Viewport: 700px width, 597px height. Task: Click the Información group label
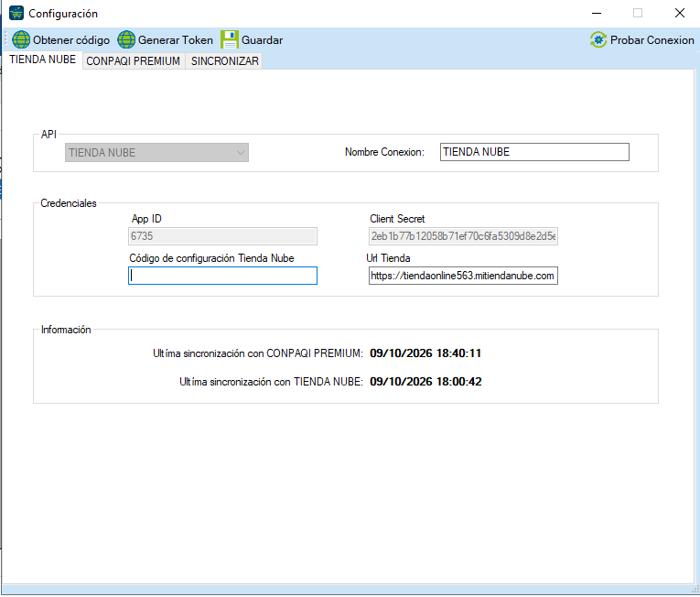(66, 330)
